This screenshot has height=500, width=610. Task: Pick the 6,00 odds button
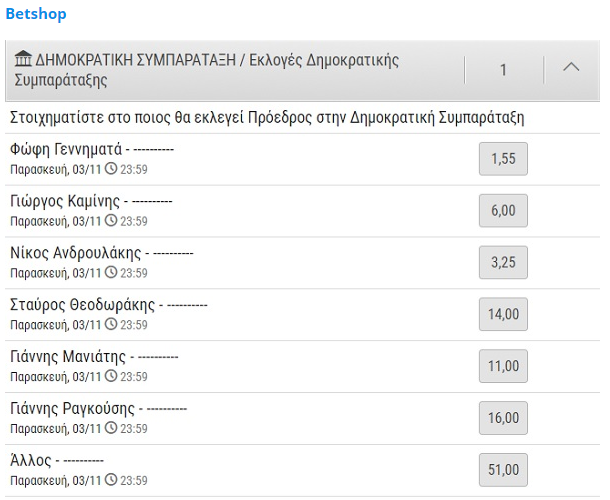click(503, 211)
